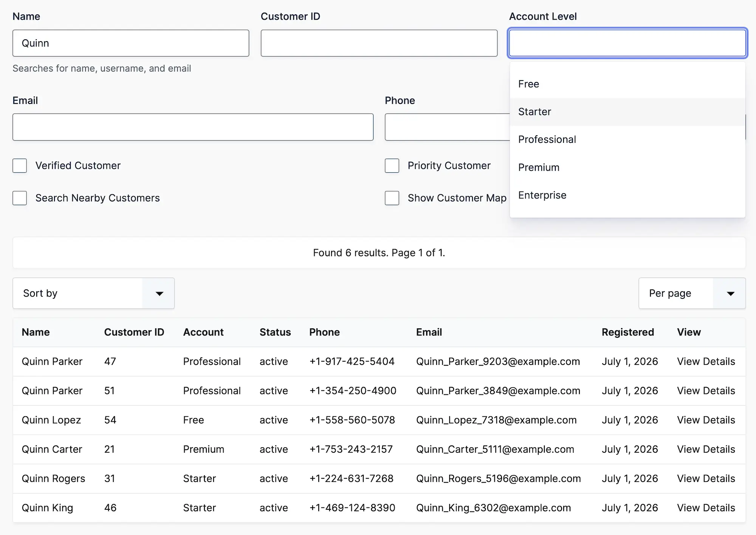Open View Details for customer ID 47
The image size is (756, 535).
click(706, 362)
